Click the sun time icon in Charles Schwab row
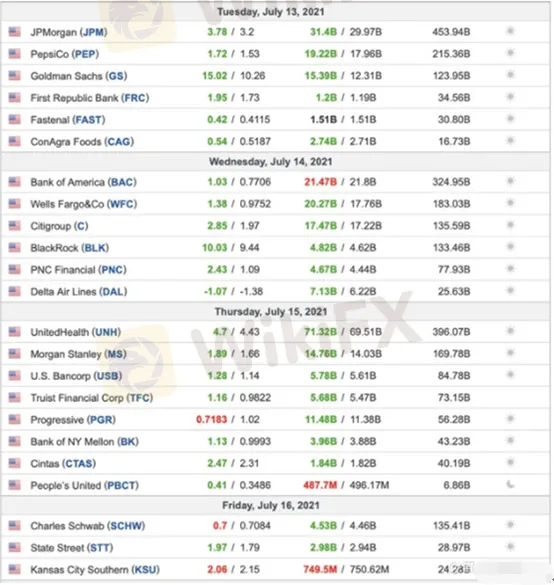This screenshot has height=585, width=554. (x=510, y=525)
